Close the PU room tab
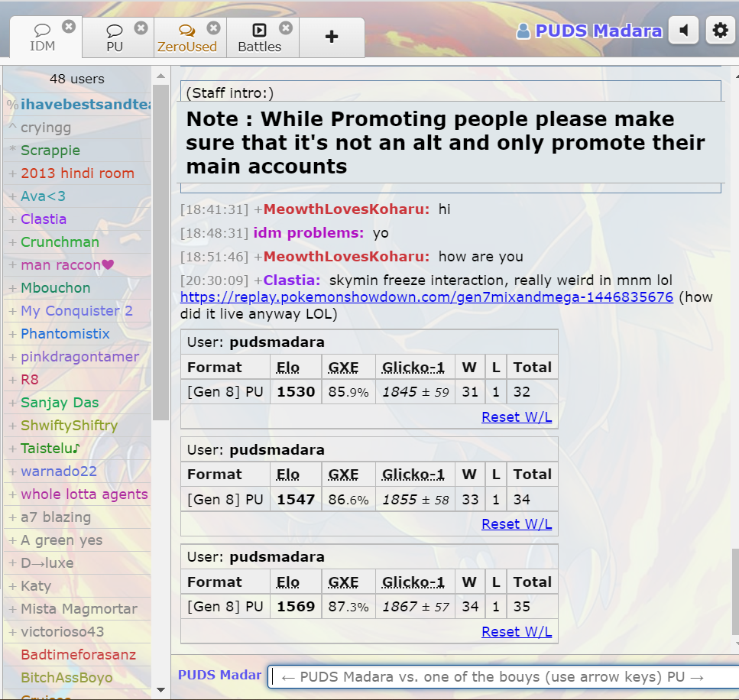Screen dimensions: 739x700 click(141, 28)
